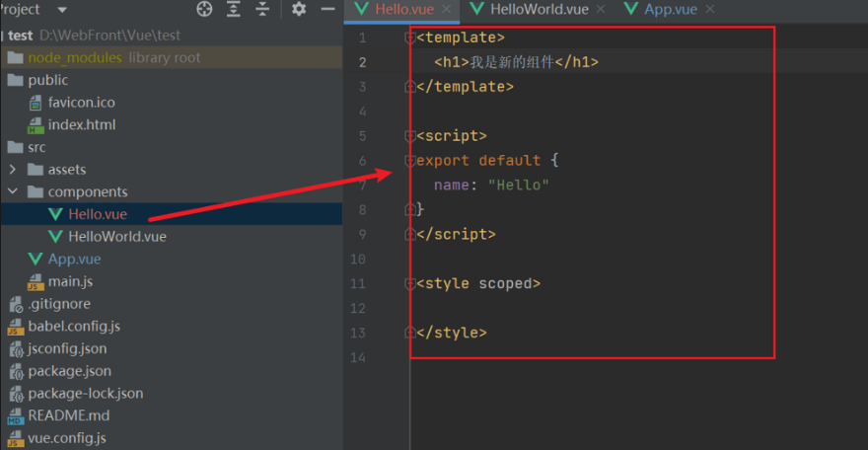This screenshot has height=450, width=868.
Task: Click the export default keyword text
Action: pyautogui.click(x=478, y=161)
